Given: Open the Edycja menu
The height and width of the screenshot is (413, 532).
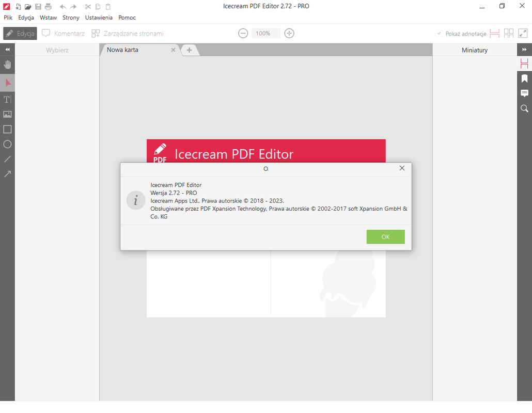Looking at the screenshot, I should 26,18.
